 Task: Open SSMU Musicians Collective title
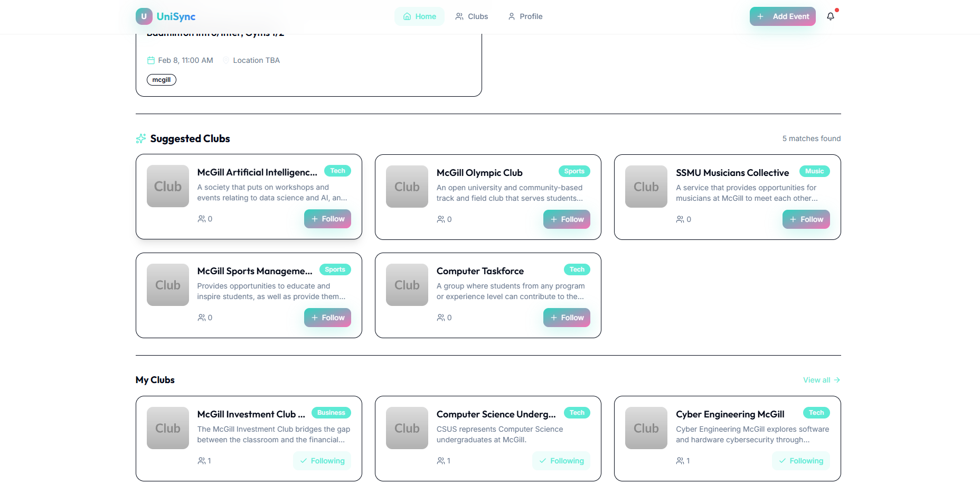(732, 173)
